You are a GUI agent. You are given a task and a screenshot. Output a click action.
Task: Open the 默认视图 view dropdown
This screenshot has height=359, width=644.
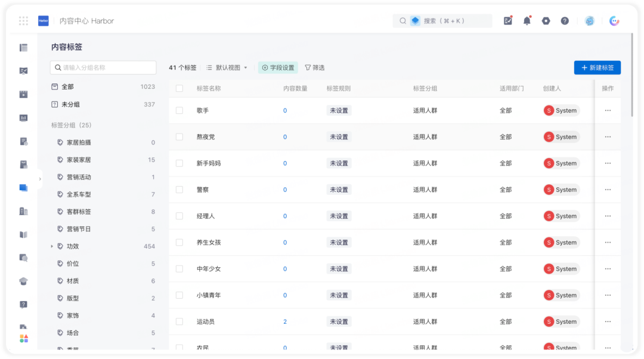tap(227, 68)
